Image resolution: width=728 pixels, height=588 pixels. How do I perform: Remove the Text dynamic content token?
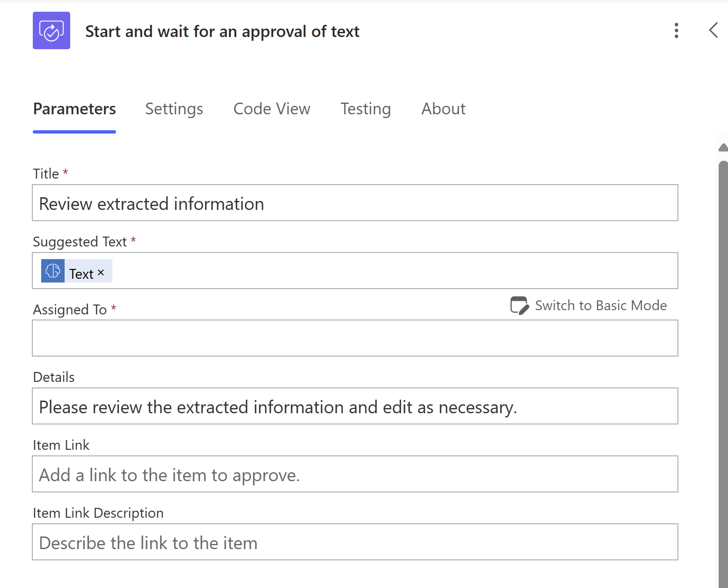click(x=101, y=273)
